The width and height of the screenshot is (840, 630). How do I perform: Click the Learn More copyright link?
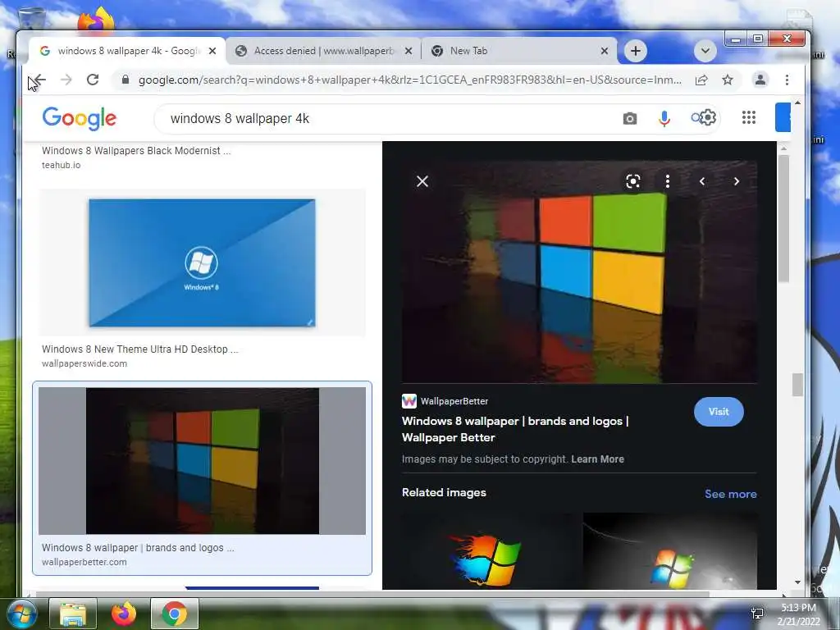pos(597,459)
